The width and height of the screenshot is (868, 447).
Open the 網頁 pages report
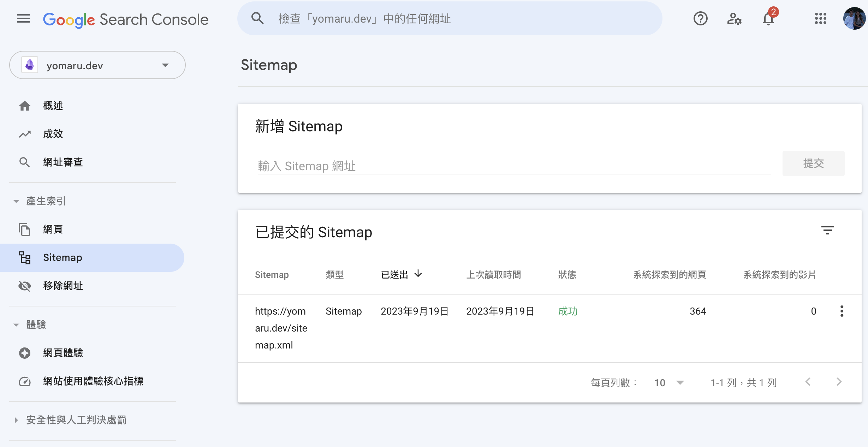coord(53,229)
